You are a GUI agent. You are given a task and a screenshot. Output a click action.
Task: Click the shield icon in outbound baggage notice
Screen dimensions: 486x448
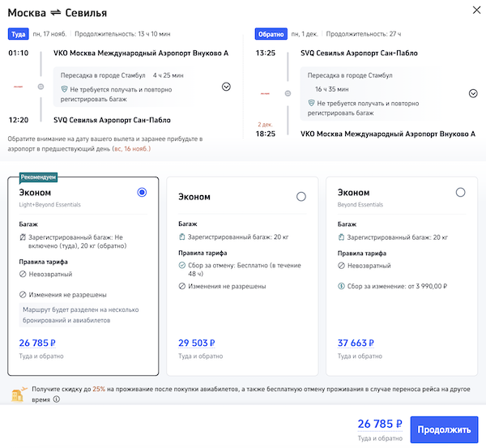click(65, 90)
